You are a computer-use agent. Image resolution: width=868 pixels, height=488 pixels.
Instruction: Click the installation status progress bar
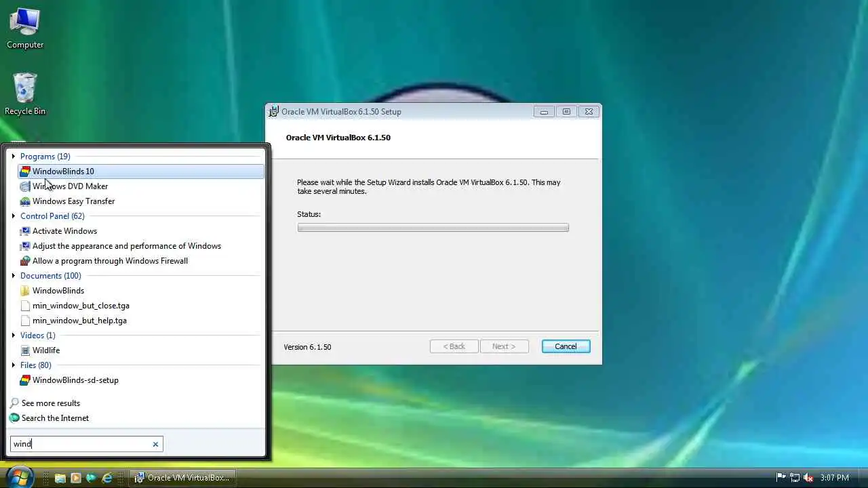(x=433, y=228)
